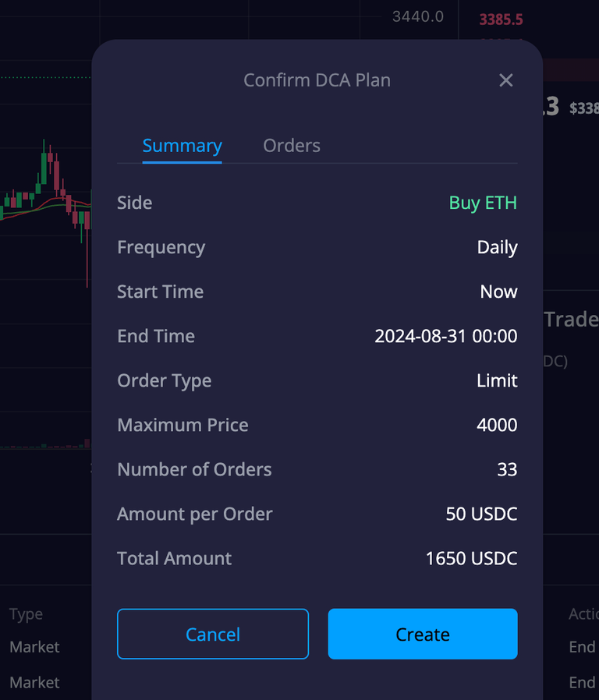599x700 pixels.
Task: Cancel the DCA plan
Action: [213, 634]
